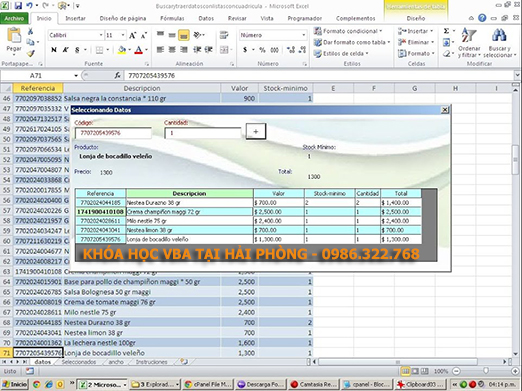Click the wrap text icon

[224, 35]
